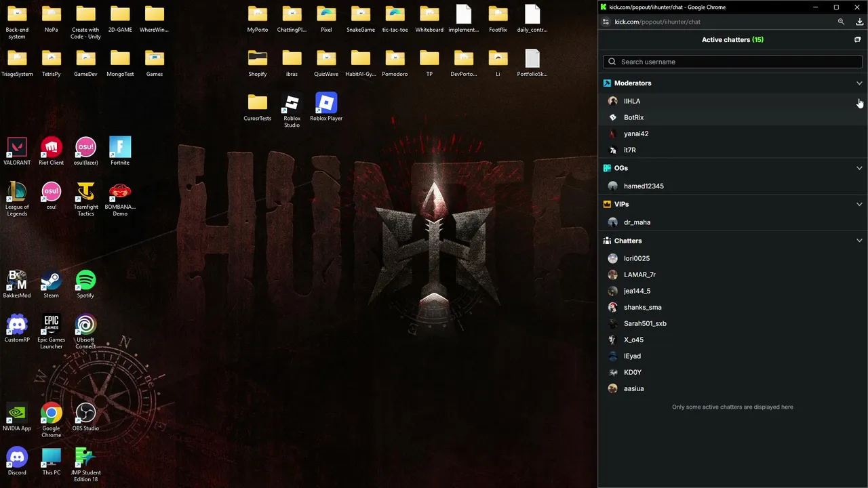Image resolution: width=868 pixels, height=488 pixels.
Task: Open the VALORANT desktop shortcut
Action: click(17, 152)
